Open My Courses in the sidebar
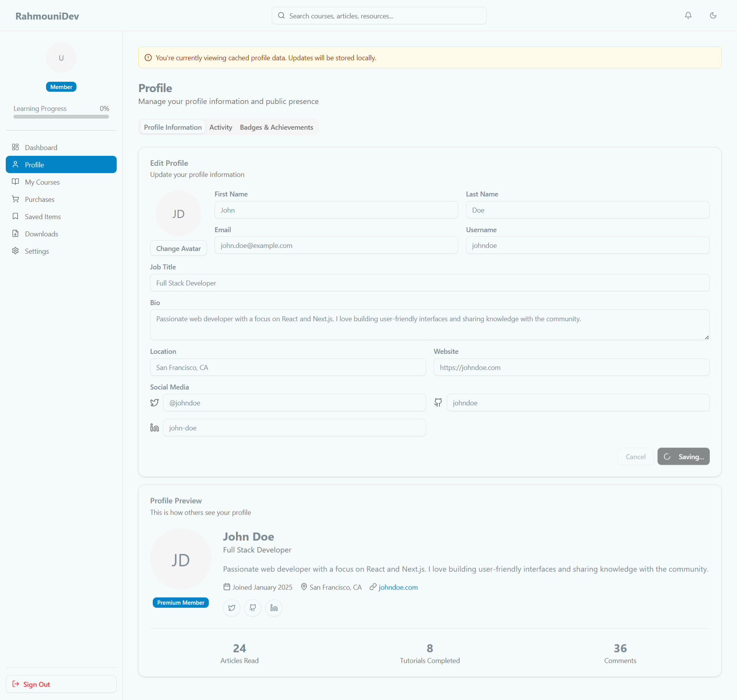737x700 pixels. (42, 182)
